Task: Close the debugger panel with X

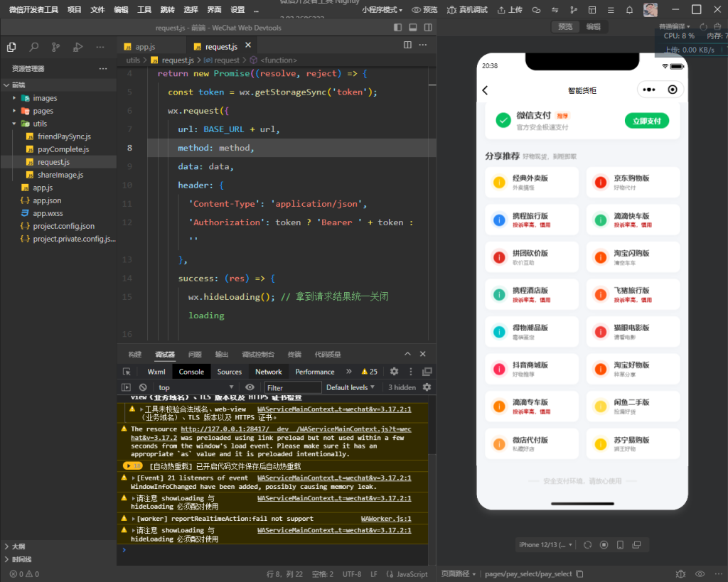Action: point(422,354)
